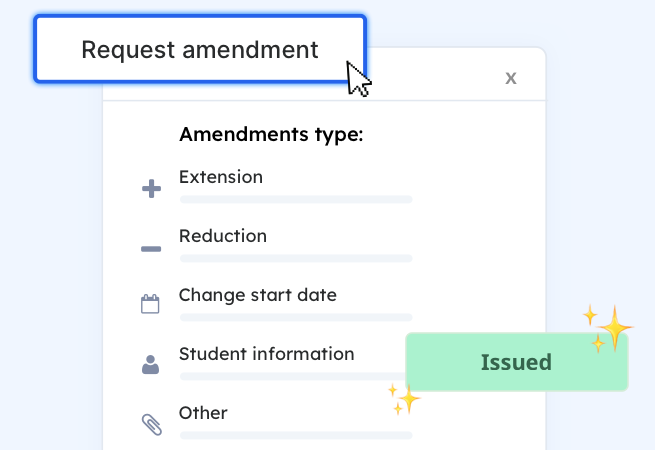Click the person icon for Student information
This screenshot has width=655, height=450.
[x=150, y=364]
